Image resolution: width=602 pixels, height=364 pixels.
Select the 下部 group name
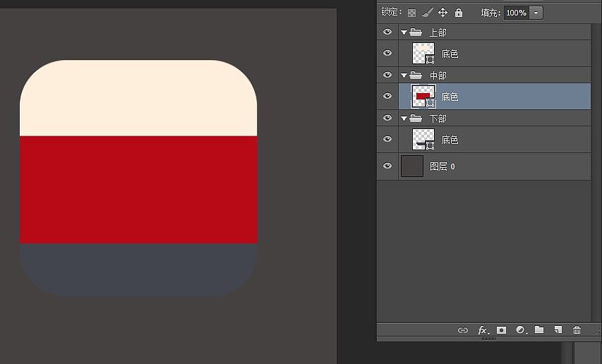pos(438,119)
